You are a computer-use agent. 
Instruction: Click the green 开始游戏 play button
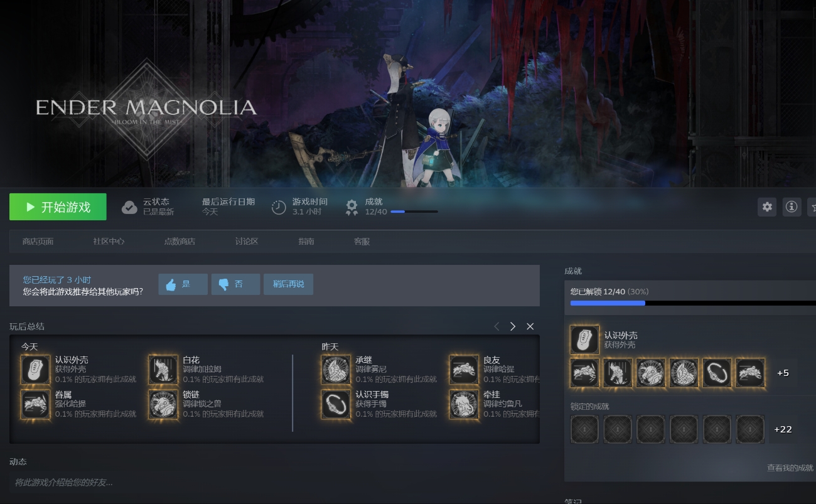(58, 207)
